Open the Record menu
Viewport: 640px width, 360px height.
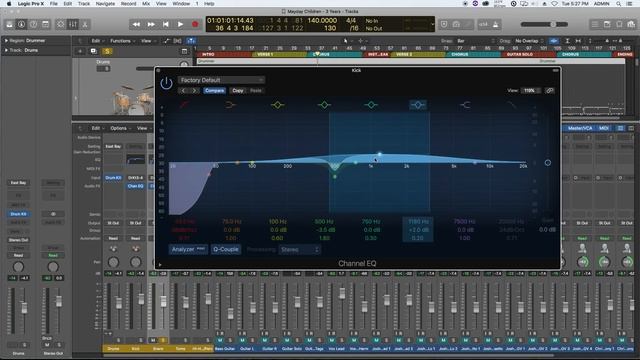128,4
